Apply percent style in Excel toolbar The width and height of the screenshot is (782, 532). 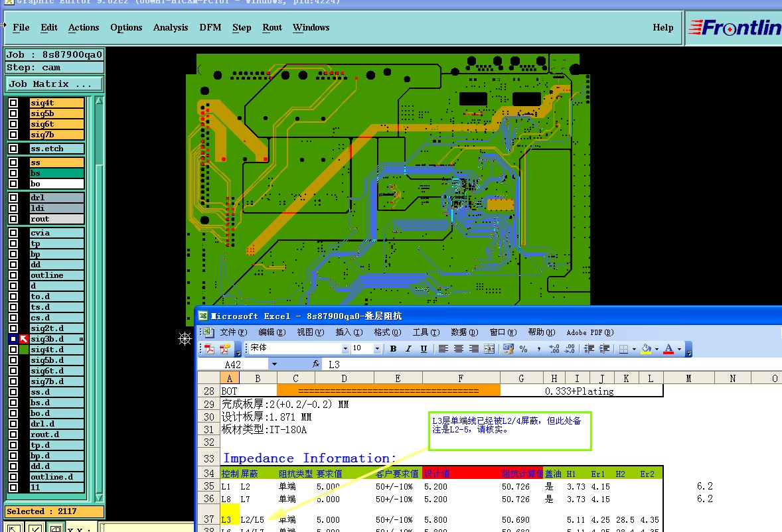[x=523, y=349]
